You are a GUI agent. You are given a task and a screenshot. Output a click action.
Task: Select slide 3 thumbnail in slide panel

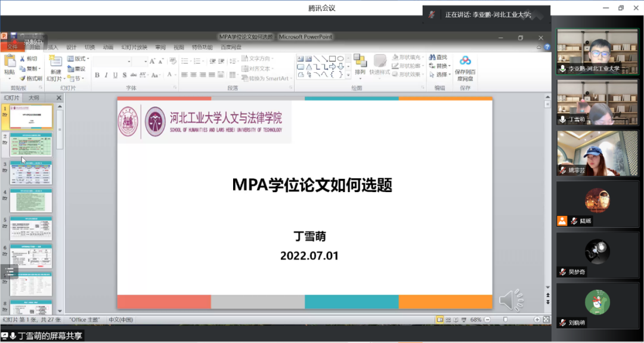tap(31, 173)
